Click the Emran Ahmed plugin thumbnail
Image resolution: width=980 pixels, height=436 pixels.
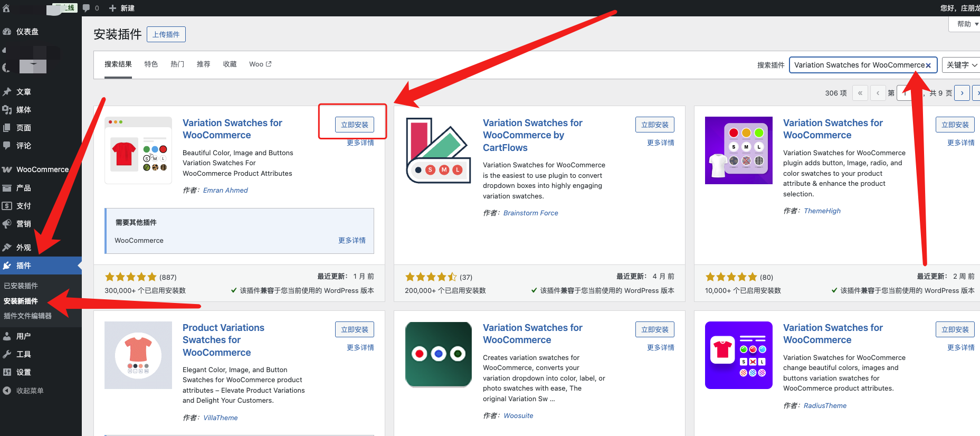pyautogui.click(x=138, y=150)
